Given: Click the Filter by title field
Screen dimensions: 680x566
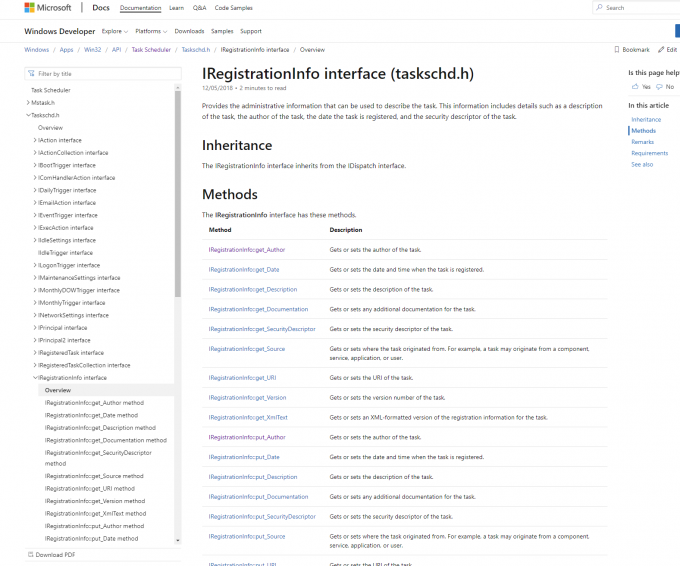Looking at the screenshot, I should pyautogui.click(x=103, y=74).
